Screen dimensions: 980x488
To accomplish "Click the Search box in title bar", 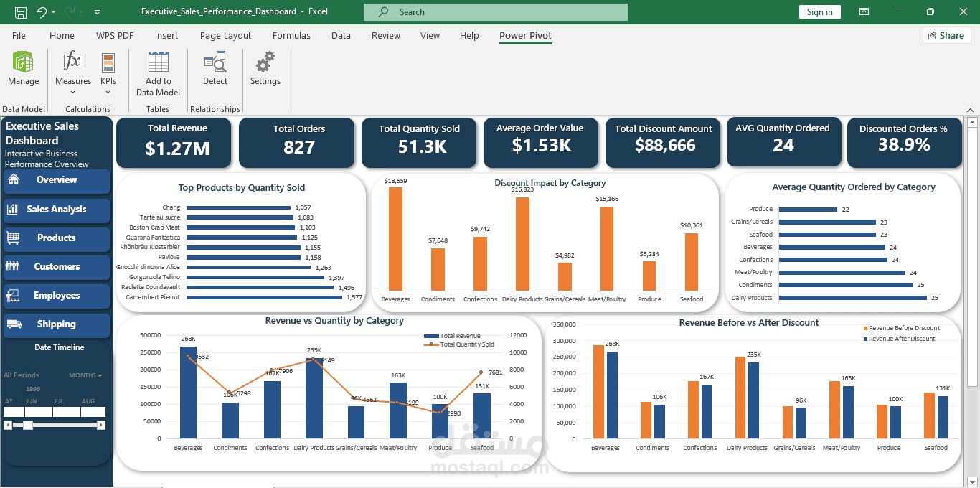I will click(496, 12).
